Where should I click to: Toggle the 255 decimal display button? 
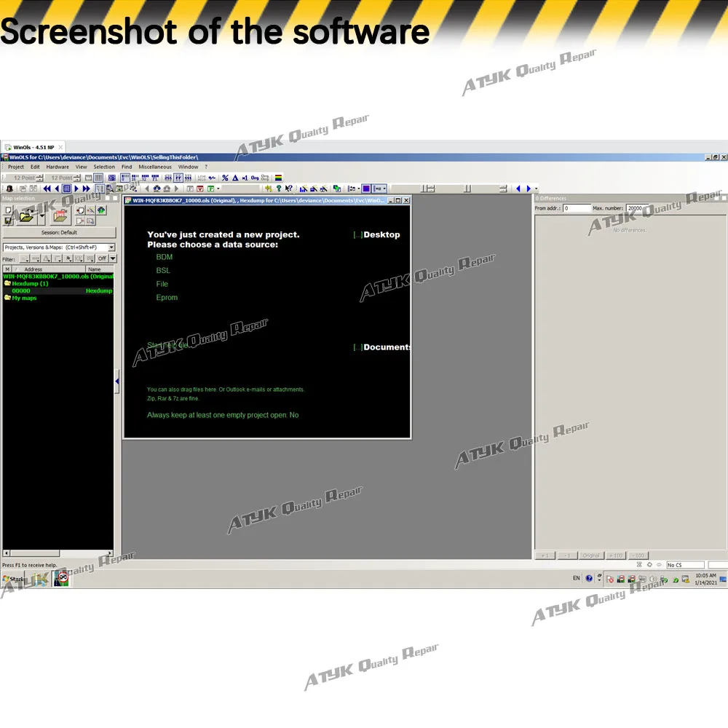168,178
